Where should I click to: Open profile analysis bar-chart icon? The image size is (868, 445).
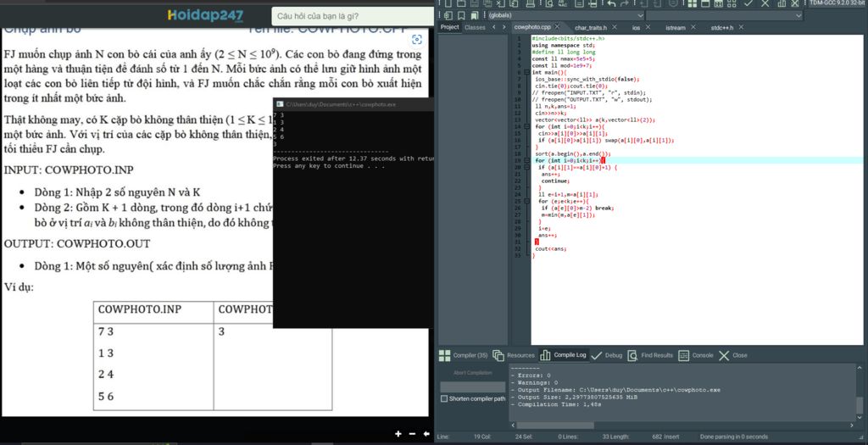click(x=782, y=3)
